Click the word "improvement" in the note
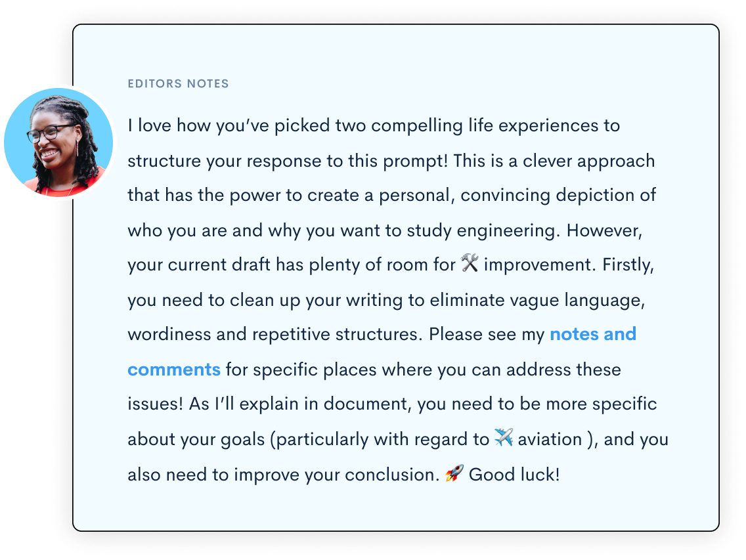746x560 pixels. [x=535, y=265]
